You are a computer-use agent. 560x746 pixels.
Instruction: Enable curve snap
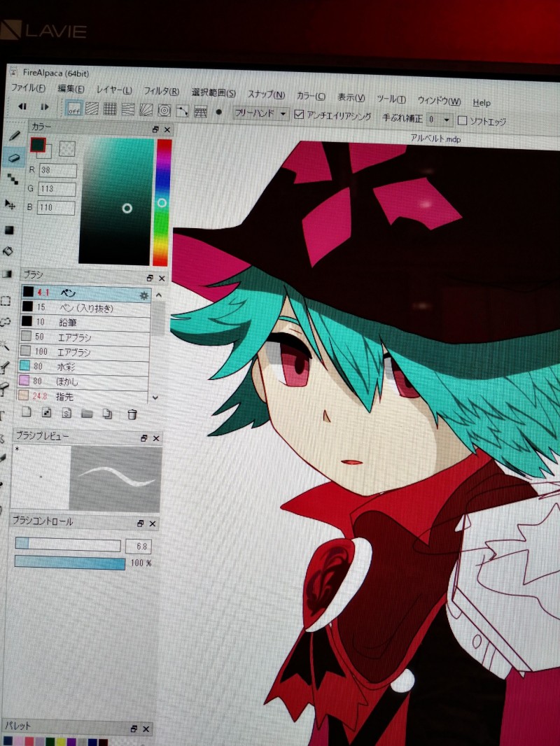click(x=182, y=111)
